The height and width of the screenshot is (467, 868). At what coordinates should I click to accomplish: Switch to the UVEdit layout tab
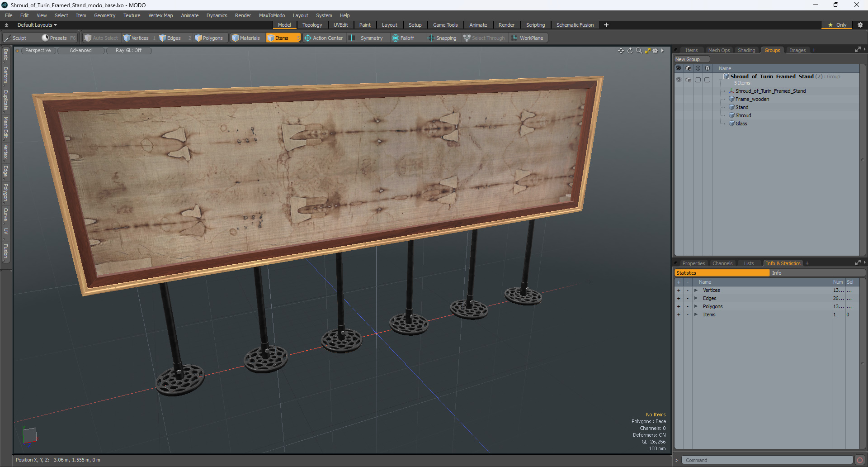(x=340, y=25)
